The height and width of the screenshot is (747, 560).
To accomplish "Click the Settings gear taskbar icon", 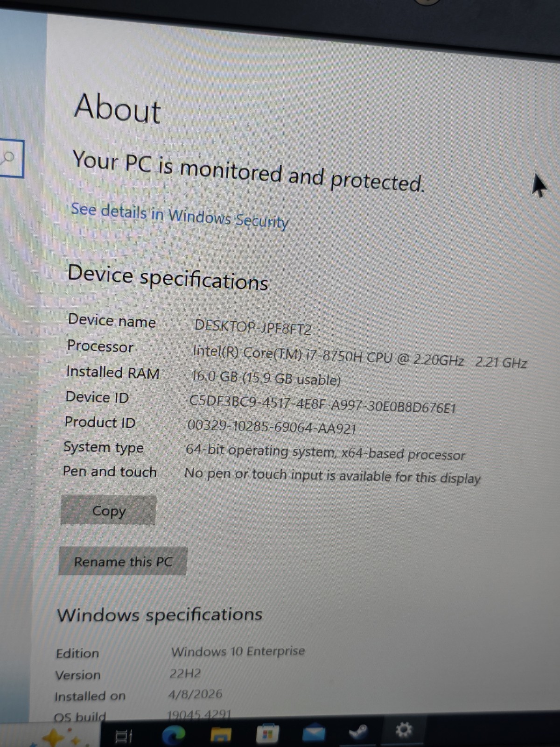I will pos(403,729).
